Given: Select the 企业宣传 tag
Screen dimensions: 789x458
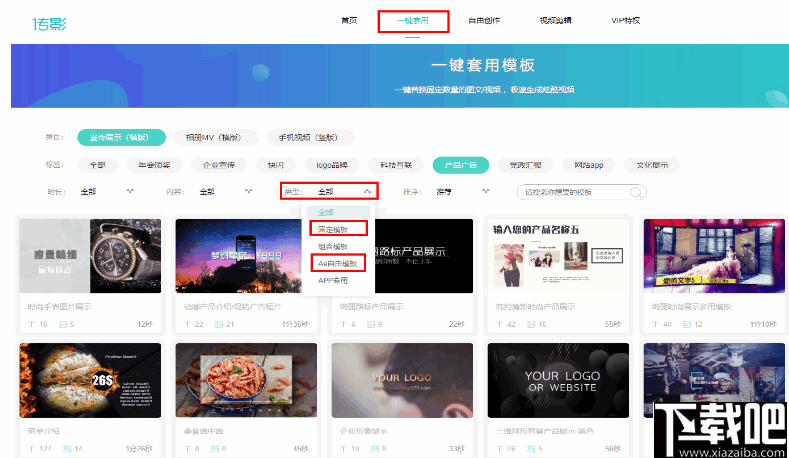Looking at the screenshot, I should click(219, 165).
